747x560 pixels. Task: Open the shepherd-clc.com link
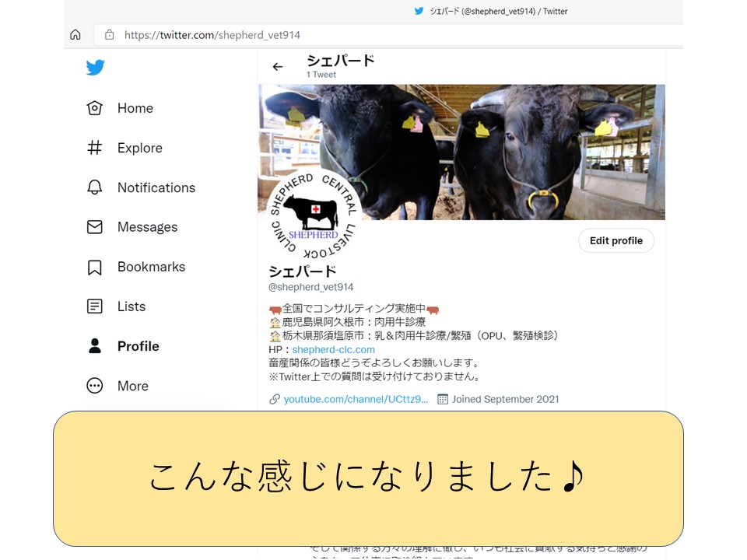click(x=334, y=349)
